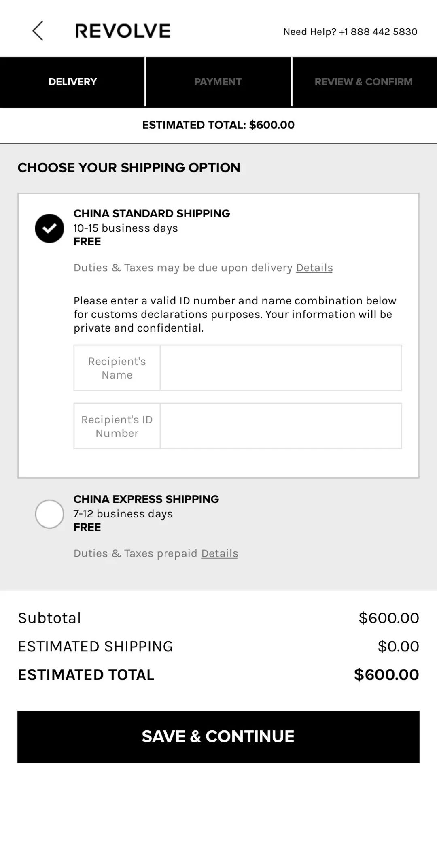This screenshot has width=437, height=868.
Task: Click the Recipient's Name input field
Action: [x=280, y=368]
